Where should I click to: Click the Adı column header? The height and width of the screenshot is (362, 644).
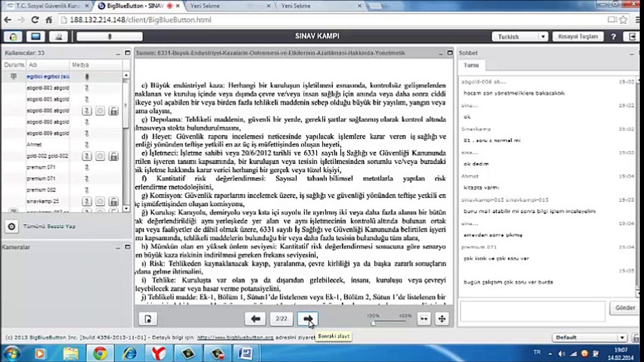pyautogui.click(x=48, y=65)
